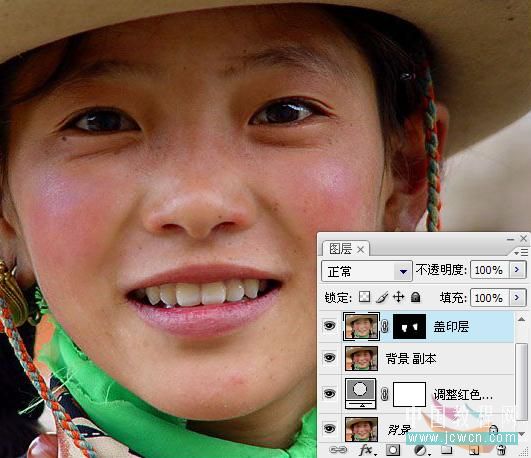Click the 背景 副本 layer name

(x=411, y=358)
